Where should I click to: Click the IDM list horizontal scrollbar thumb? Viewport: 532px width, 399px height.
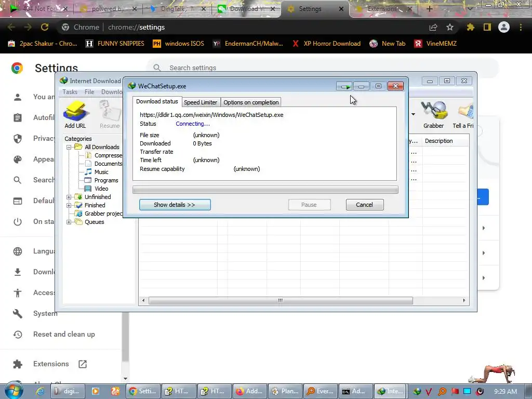[281, 300]
